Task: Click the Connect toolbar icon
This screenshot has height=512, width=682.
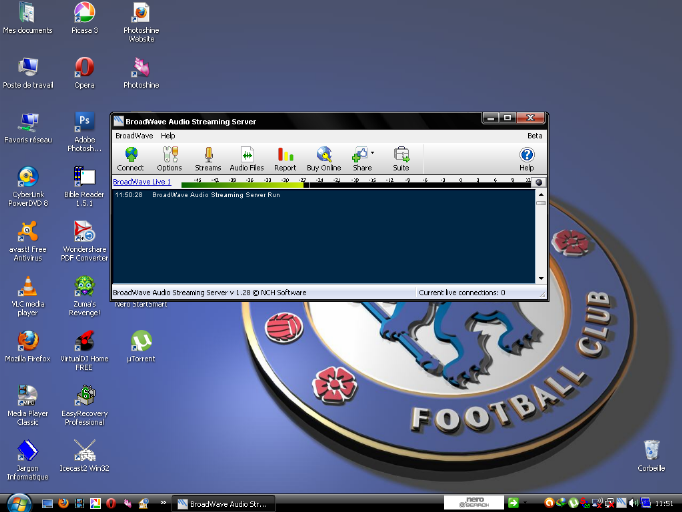Action: (x=130, y=159)
